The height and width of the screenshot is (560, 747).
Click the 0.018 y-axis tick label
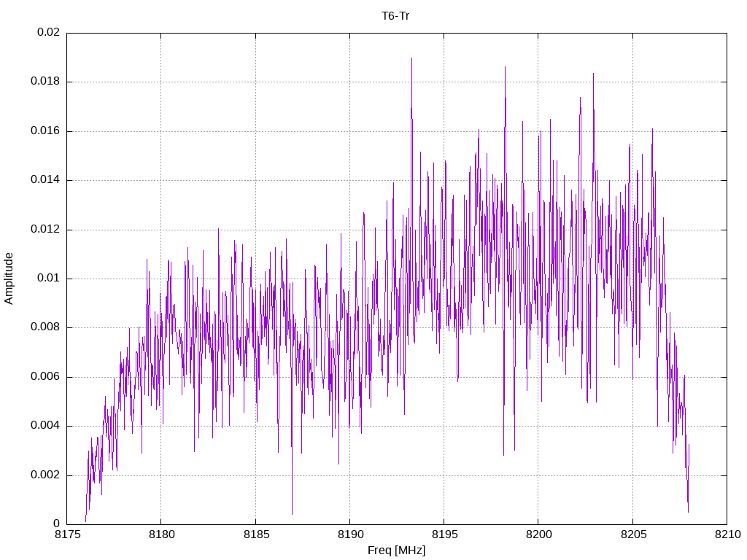coord(45,82)
